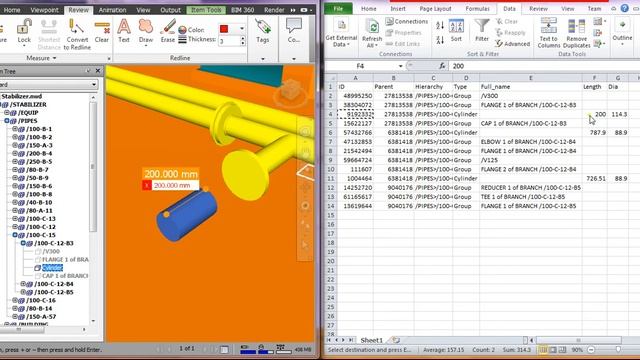
Task: Click Refresh All in Excel
Action: [372, 34]
